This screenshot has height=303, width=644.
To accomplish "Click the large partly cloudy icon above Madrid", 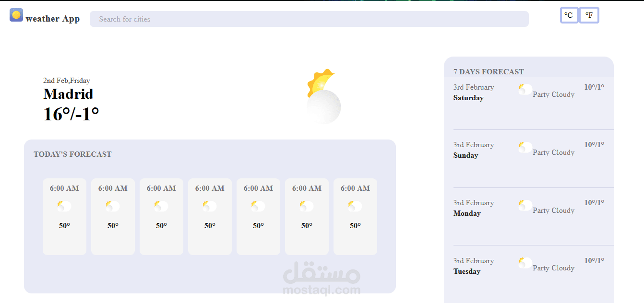I will point(323,96).
